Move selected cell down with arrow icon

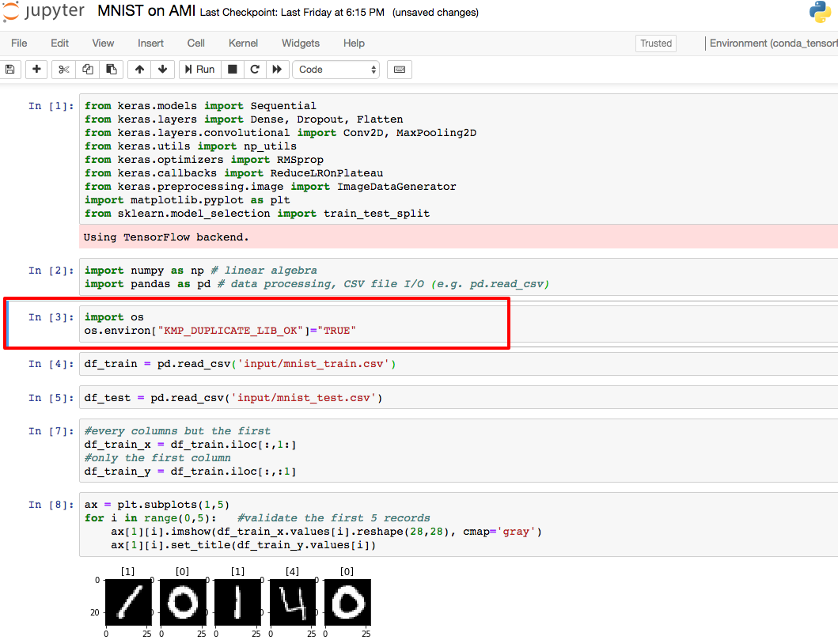coord(162,70)
